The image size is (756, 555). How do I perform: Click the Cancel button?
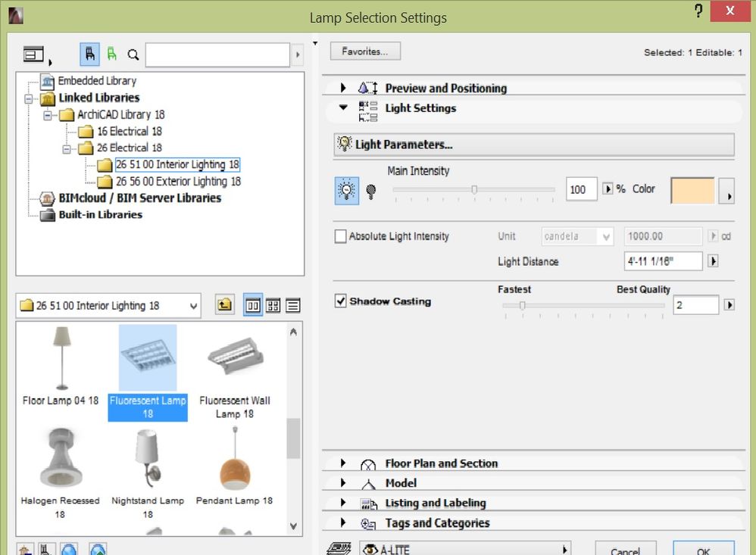coord(626,549)
